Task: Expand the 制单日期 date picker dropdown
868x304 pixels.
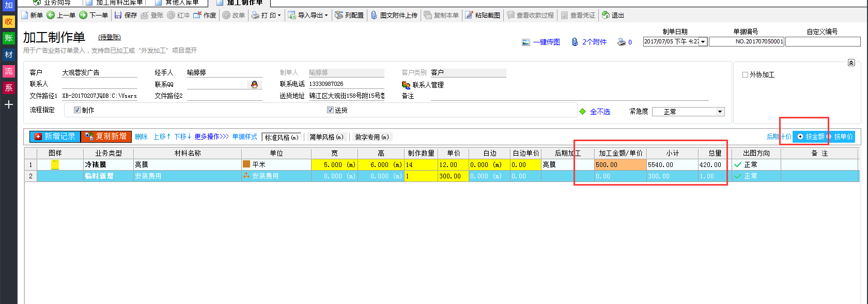Action: [x=703, y=42]
